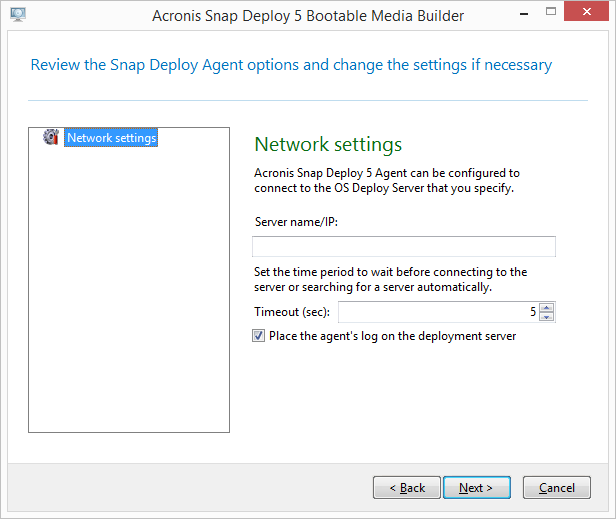Screen dimensions: 616x519
Task: Decrease timeout with the down arrow
Action: [x=546, y=317]
